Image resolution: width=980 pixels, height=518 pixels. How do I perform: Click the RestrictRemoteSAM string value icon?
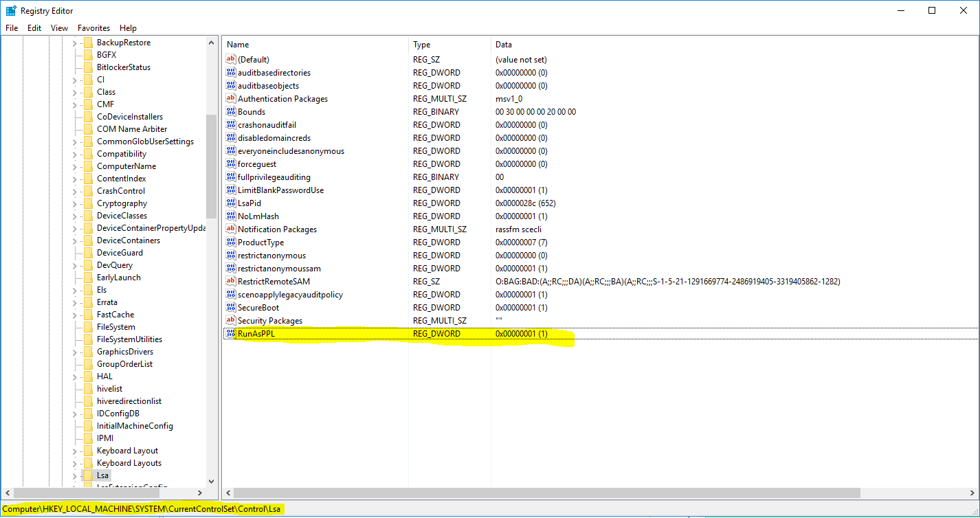coord(231,282)
